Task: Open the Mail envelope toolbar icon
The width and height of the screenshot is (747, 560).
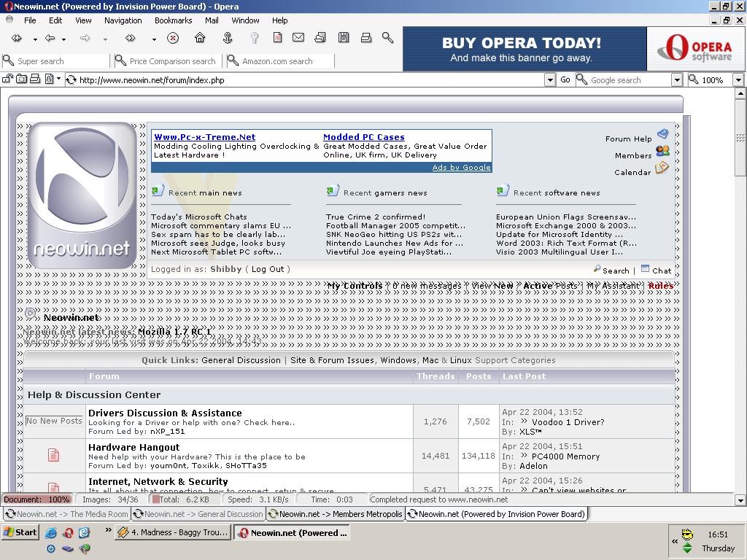Action: (x=298, y=38)
